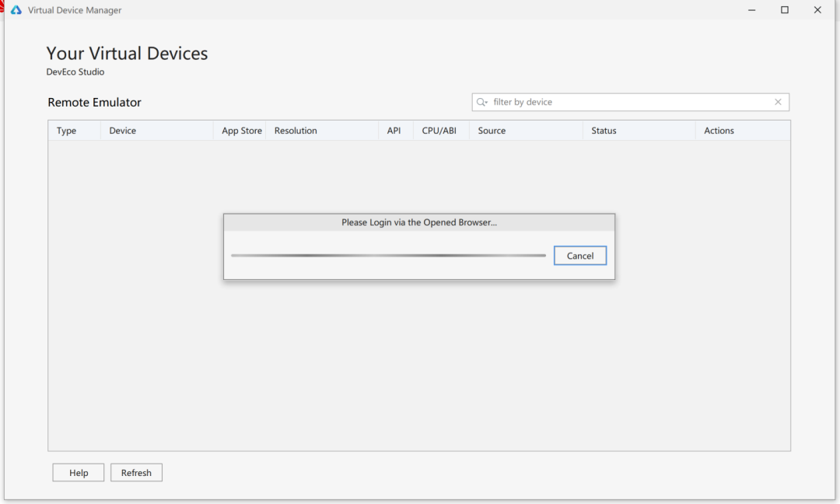
Task: Maximize the Virtual Device Manager window
Action: coord(784,10)
